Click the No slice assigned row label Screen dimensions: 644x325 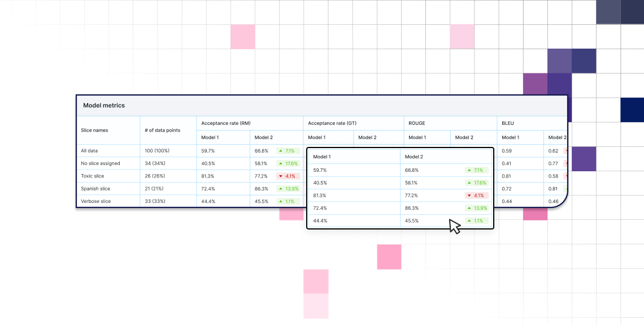(x=101, y=163)
